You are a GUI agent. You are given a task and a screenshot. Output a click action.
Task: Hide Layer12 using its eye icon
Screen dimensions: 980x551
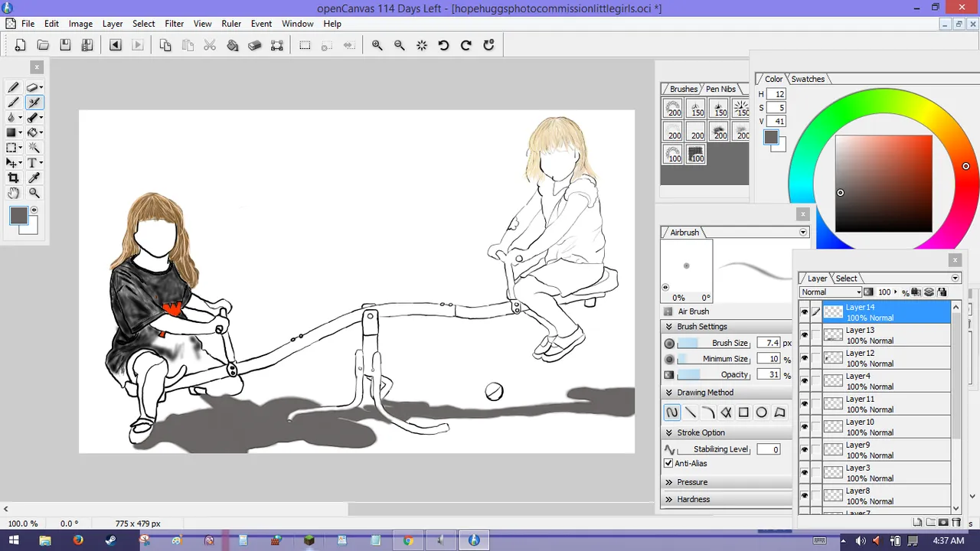(x=804, y=358)
